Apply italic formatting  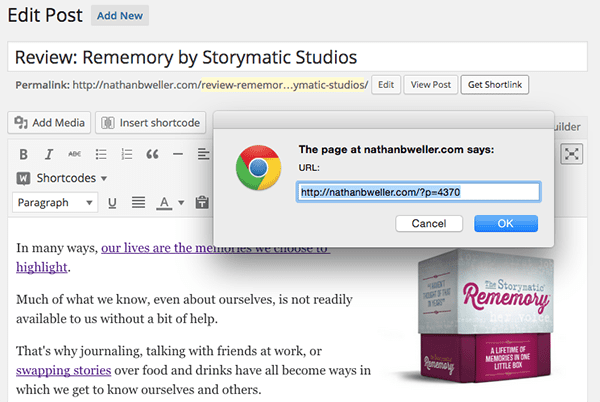(x=49, y=154)
